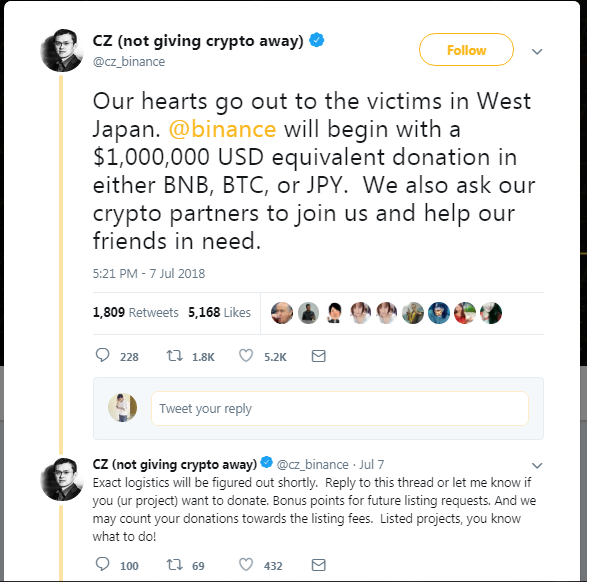Image resolution: width=600 pixels, height=582 pixels.
Task: Retweet the follow-up tweet with 69 retweets
Action: (174, 565)
